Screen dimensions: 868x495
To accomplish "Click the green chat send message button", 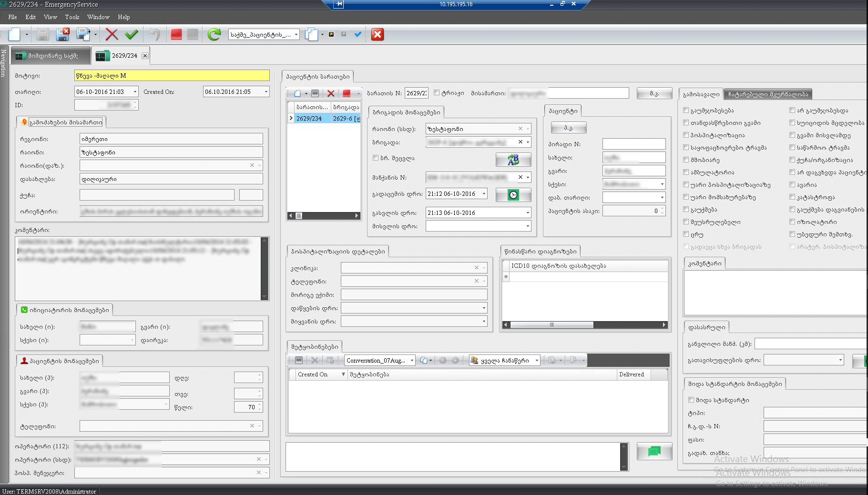I will coord(654,451).
